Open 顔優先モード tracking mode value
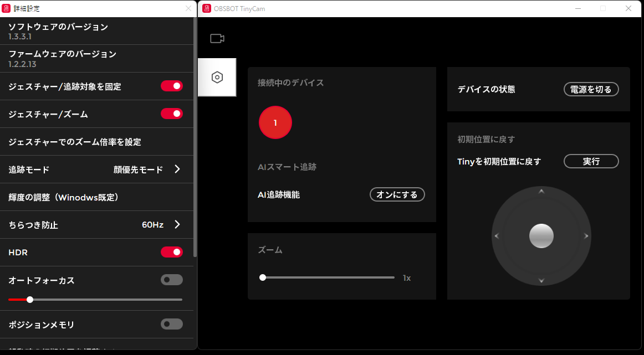644x355 pixels. pos(138,169)
